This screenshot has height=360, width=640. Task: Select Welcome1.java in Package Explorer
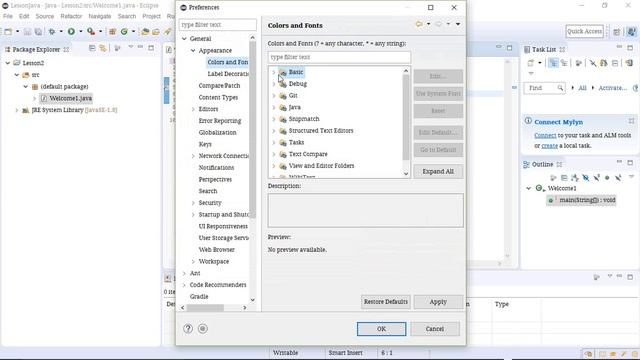click(x=70, y=98)
